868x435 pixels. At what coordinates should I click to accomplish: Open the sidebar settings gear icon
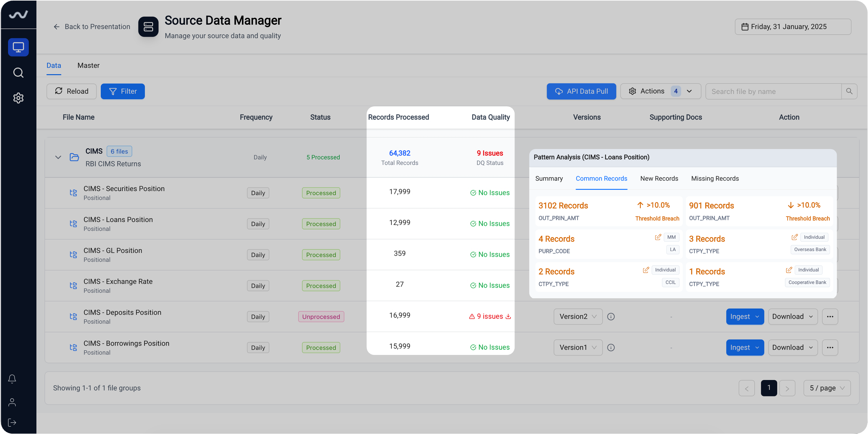tap(18, 98)
